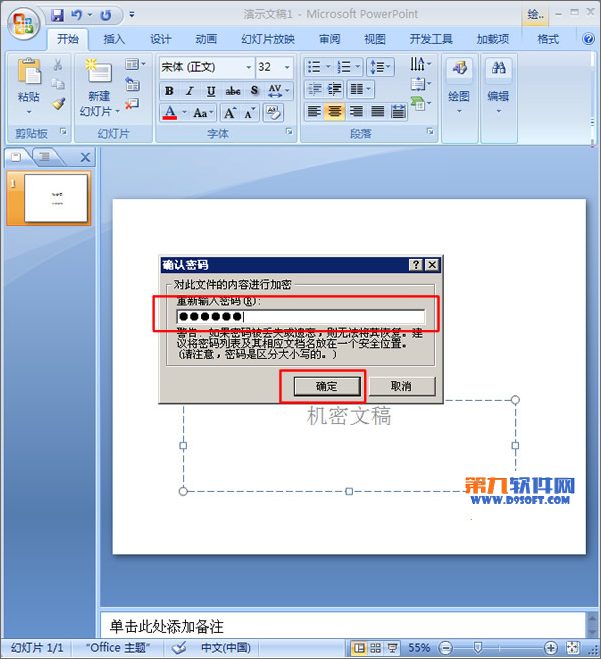Viewport: 601px width, 659px height.
Task: Click the dialog help question mark
Action: 416,265
